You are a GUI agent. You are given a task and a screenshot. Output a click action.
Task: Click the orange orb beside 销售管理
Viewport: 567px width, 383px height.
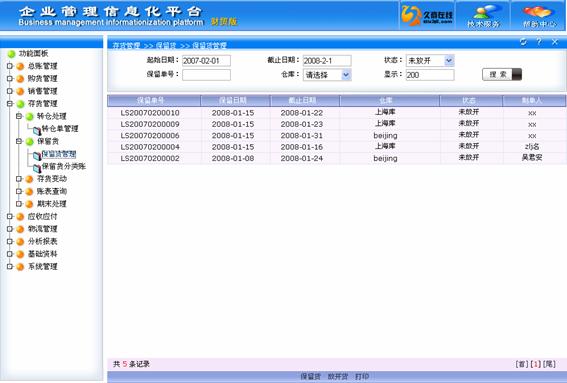20,92
